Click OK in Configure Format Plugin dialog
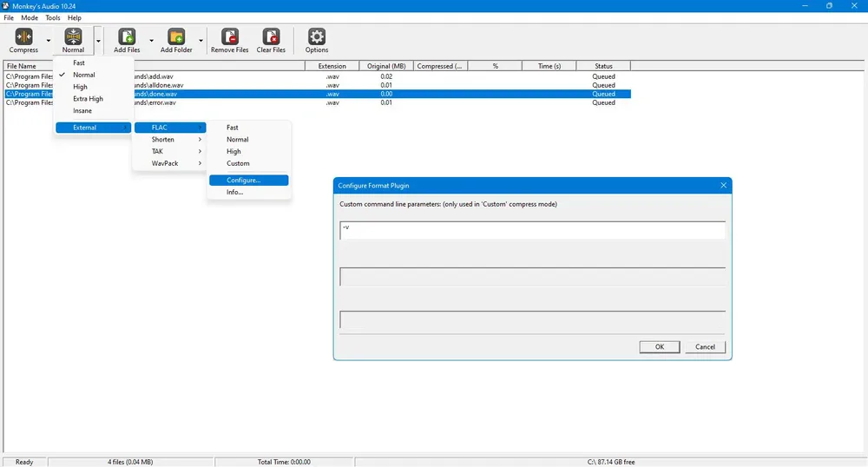The image size is (868, 467). pos(660,347)
